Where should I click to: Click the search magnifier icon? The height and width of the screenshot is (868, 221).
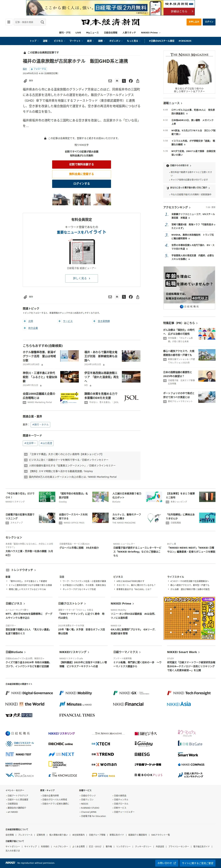pos(43,22)
